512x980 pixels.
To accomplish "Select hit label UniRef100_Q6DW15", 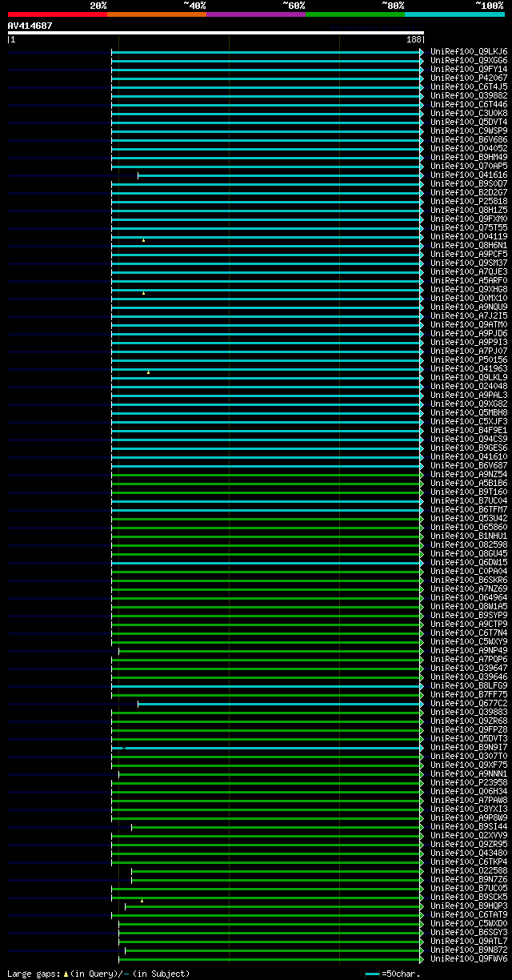I will pos(469,563).
